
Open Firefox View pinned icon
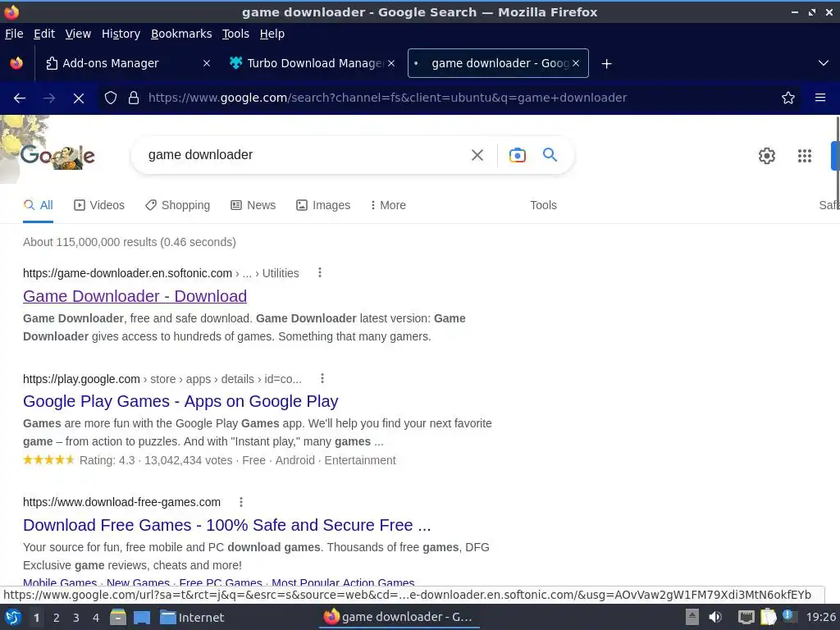(x=16, y=63)
